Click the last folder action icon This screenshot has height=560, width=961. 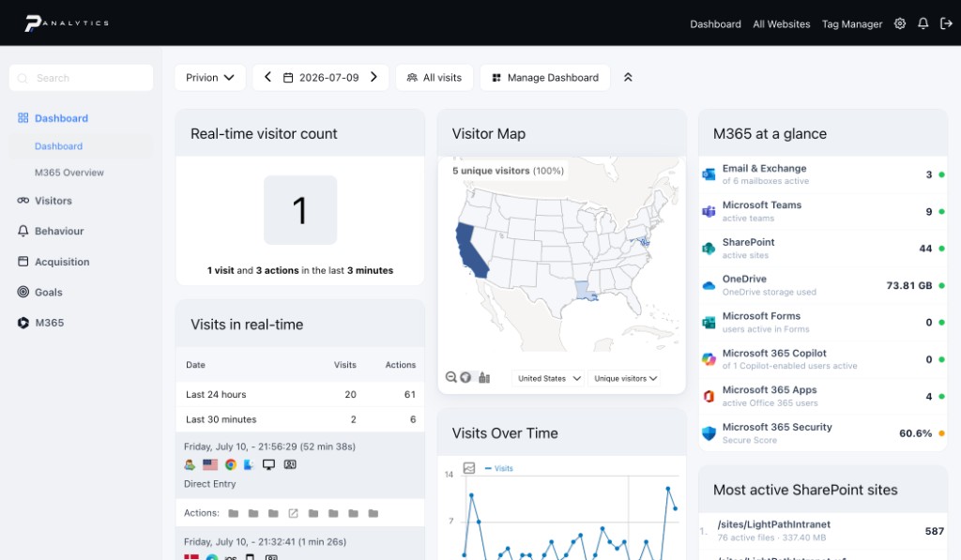pyautogui.click(x=374, y=513)
